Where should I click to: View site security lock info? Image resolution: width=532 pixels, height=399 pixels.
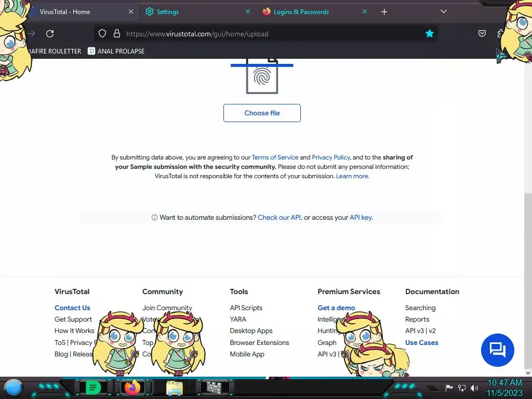117,34
